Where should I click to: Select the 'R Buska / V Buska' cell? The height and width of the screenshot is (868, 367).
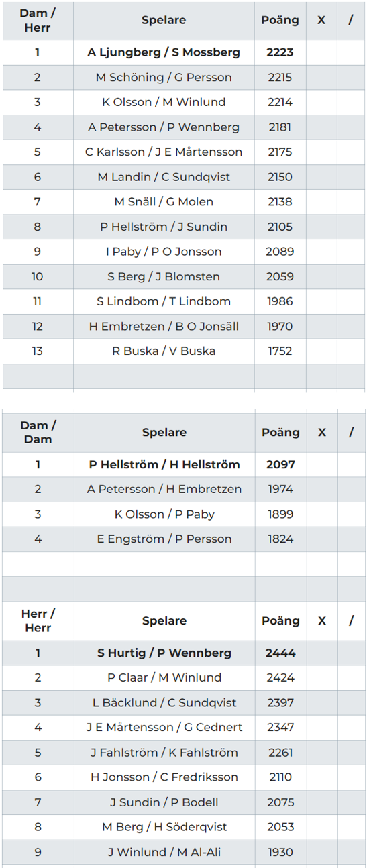pyautogui.click(x=164, y=351)
